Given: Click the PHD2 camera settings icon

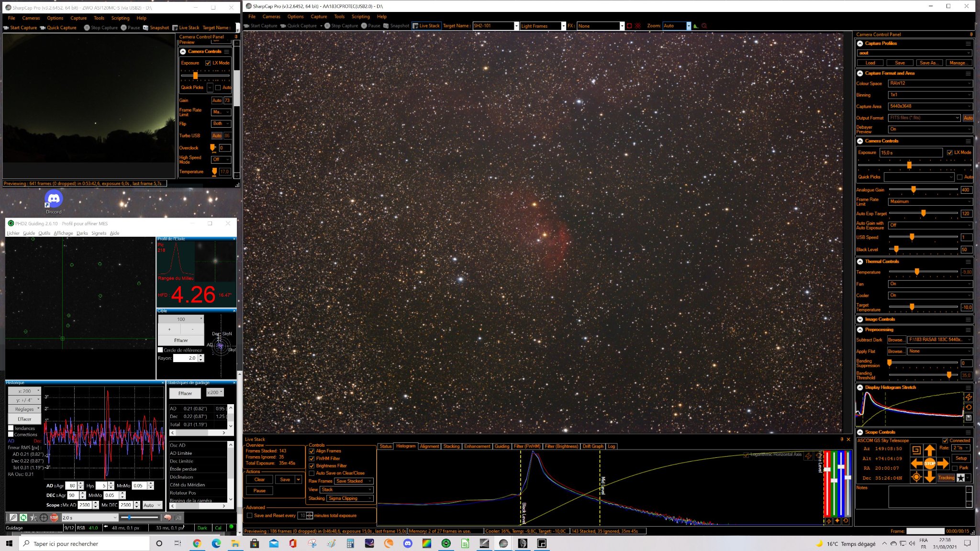Looking at the screenshot, I should 178,518.
